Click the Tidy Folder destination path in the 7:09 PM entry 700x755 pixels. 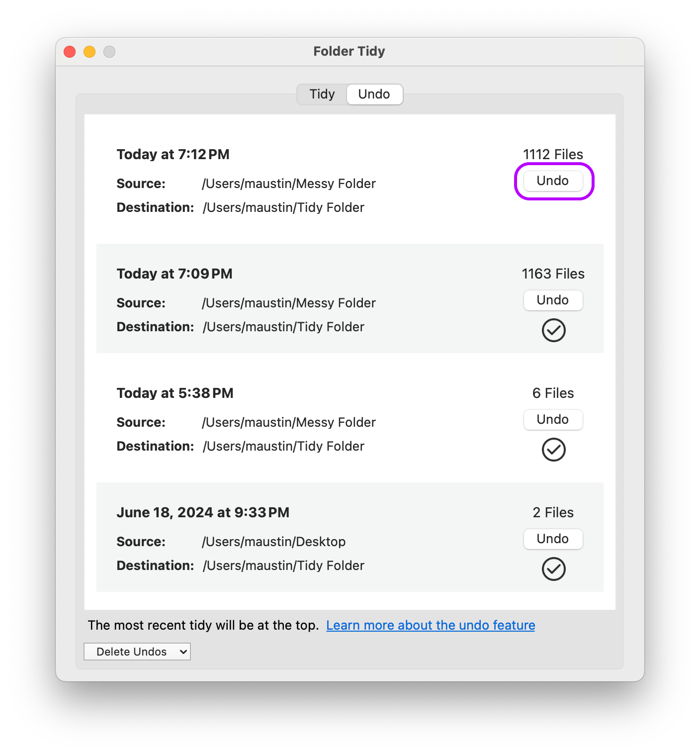[283, 327]
